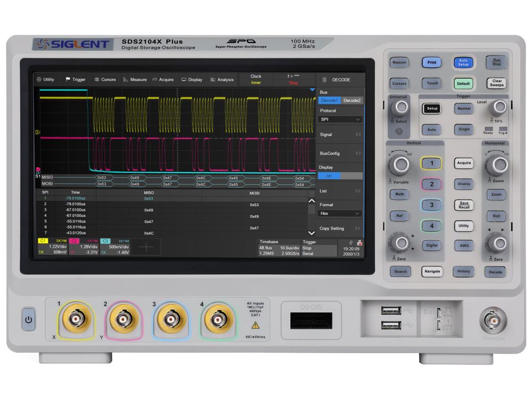Click the Trigger flag icon

click(68, 80)
